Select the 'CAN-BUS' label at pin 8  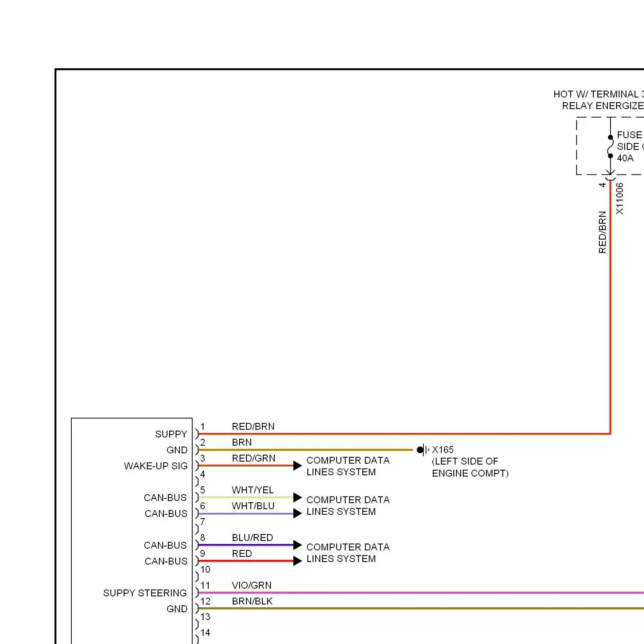[x=165, y=545]
